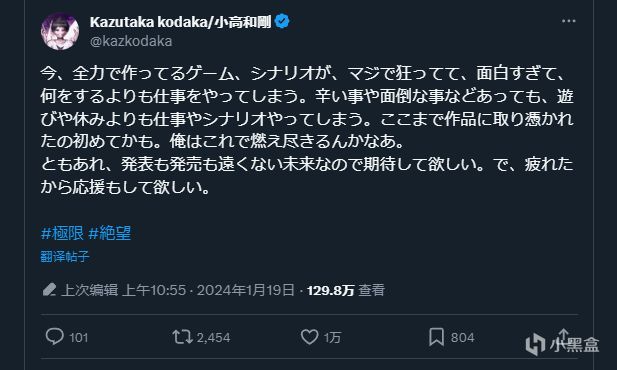Click the 101 replies count
The width and height of the screenshot is (617, 370).
[x=79, y=338]
